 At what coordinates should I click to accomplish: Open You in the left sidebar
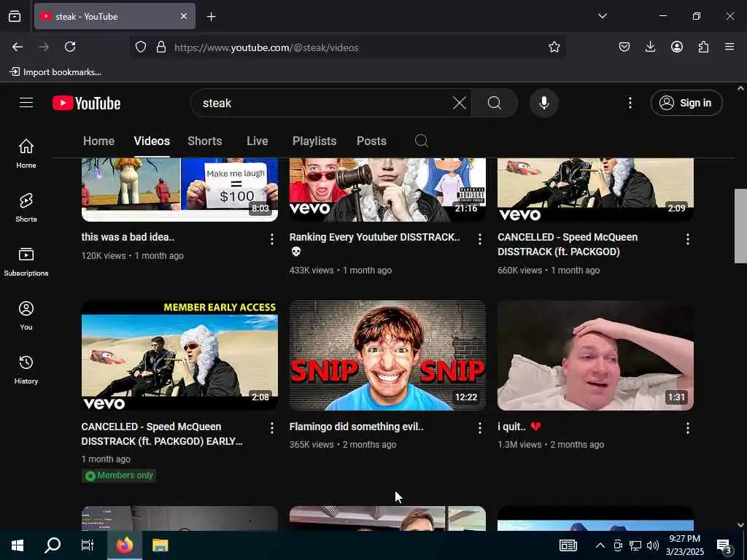(26, 316)
